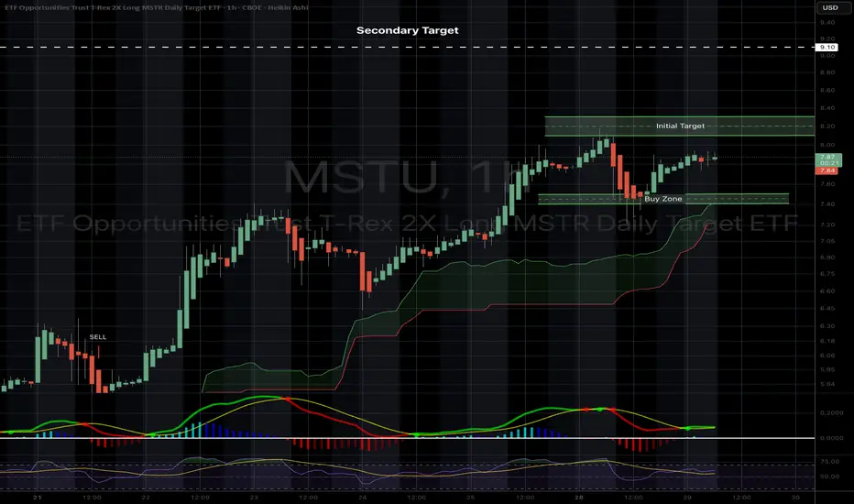Image resolution: width=854 pixels, height=504 pixels.
Task: Select the 'Initial Target' zone label
Action: 680,126
